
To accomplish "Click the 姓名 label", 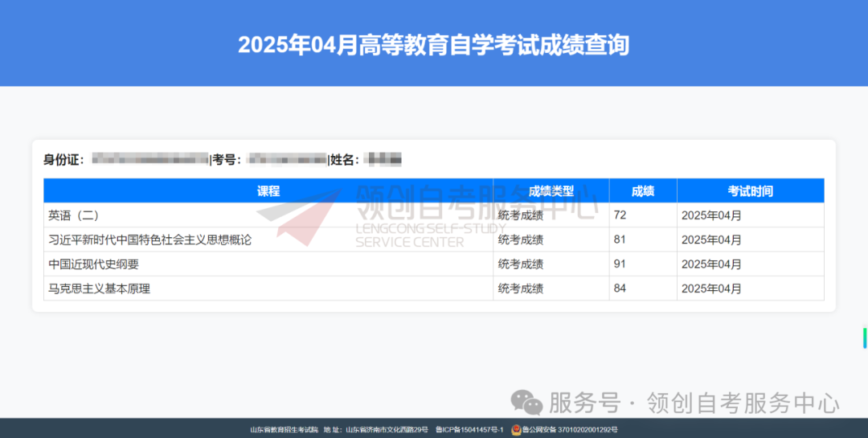I will point(344,159).
